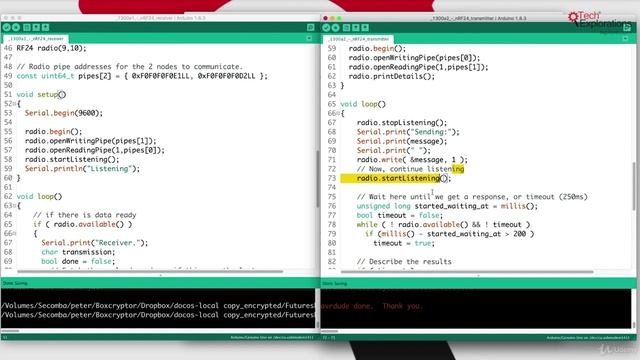640x360 pixels.
Task: Open Serial Monitor in transmitter window
Action: pyautogui.click(x=627, y=28)
